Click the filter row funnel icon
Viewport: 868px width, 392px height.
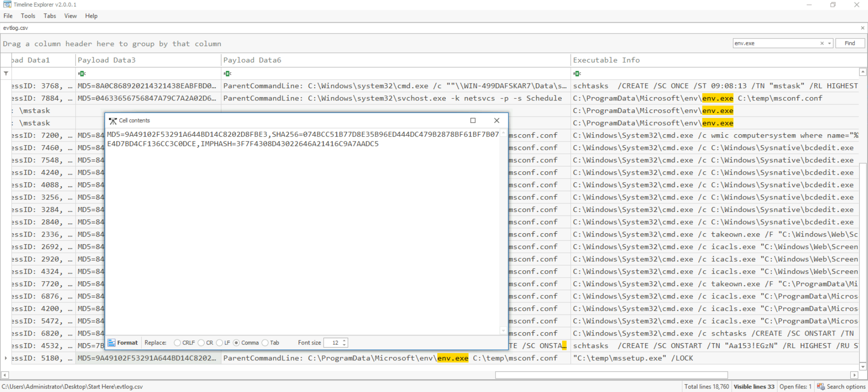pos(6,73)
